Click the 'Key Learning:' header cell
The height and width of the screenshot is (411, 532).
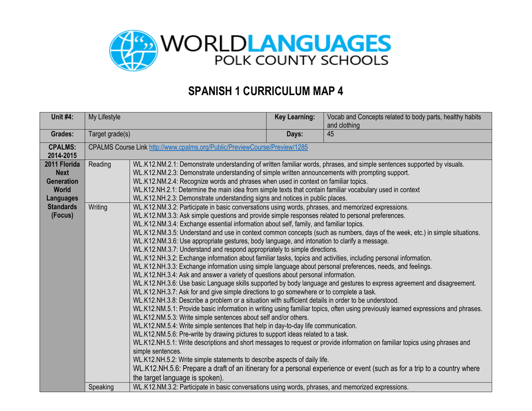(295, 117)
